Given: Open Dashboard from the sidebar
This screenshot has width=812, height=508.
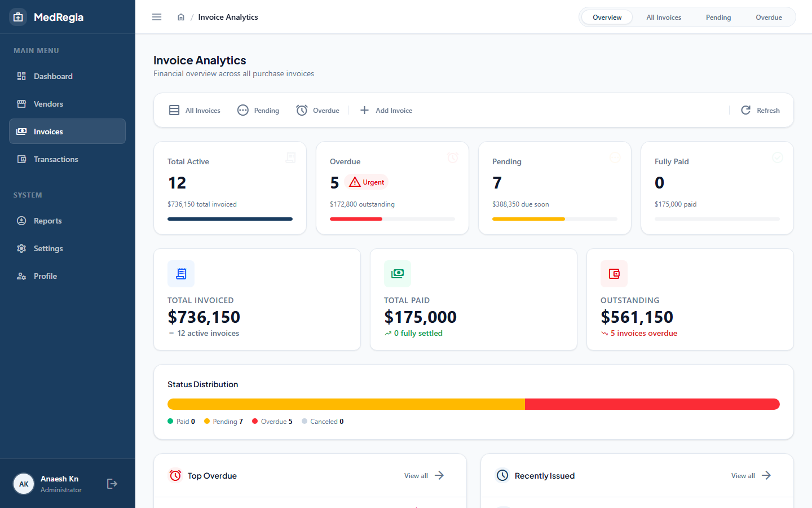Looking at the screenshot, I should pyautogui.click(x=67, y=76).
